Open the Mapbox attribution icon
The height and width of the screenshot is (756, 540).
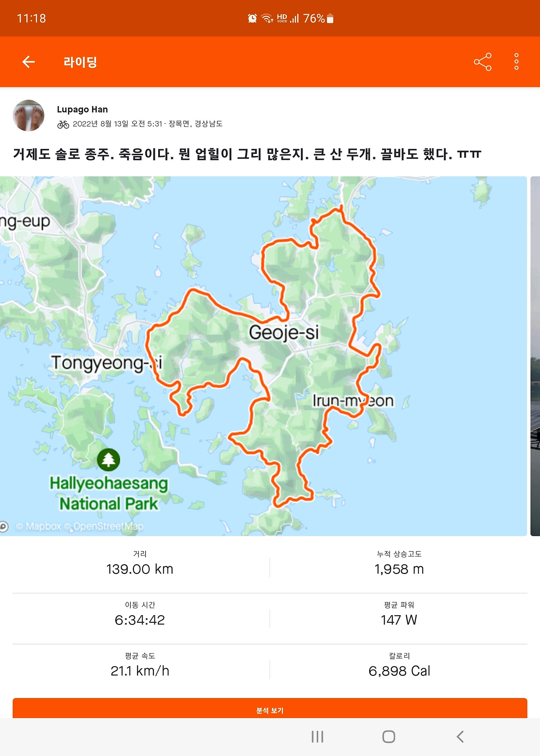[x=4, y=527]
